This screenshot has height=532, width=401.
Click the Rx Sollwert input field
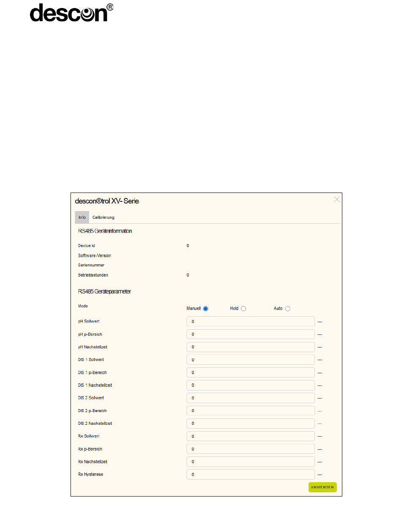click(251, 436)
